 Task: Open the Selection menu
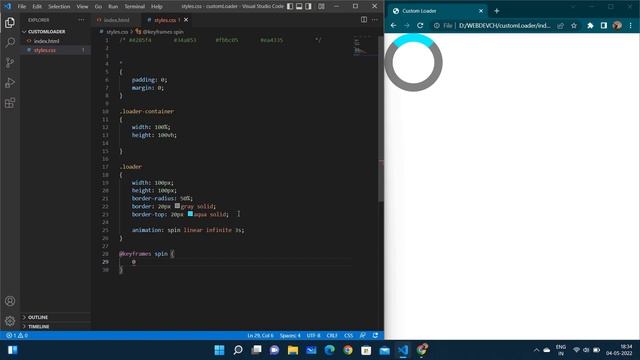point(59,7)
